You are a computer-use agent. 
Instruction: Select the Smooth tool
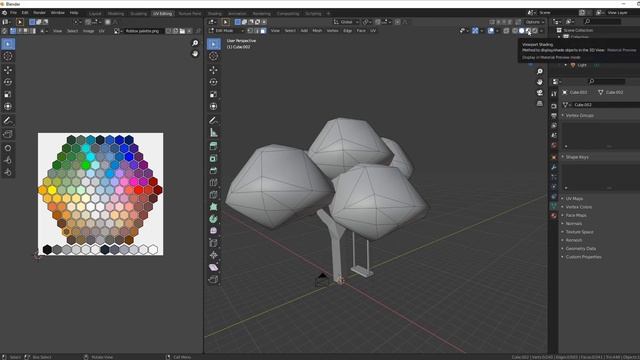pos(213,231)
